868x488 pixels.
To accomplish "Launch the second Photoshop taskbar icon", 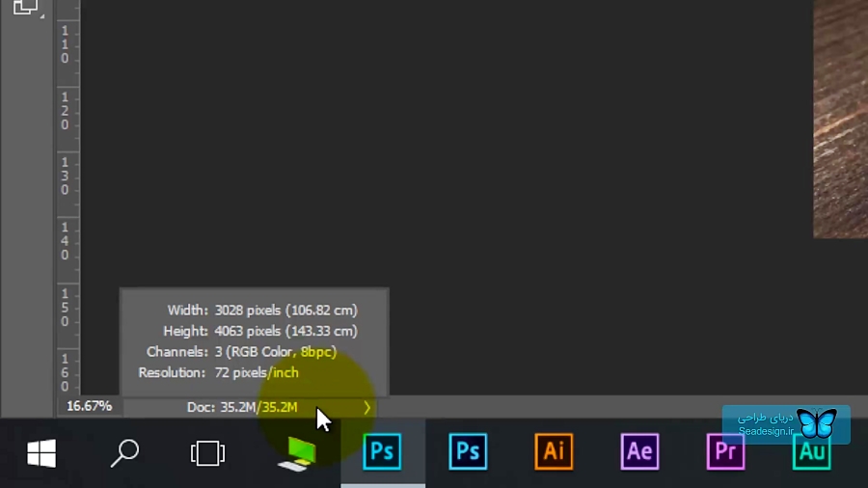I will click(x=468, y=451).
